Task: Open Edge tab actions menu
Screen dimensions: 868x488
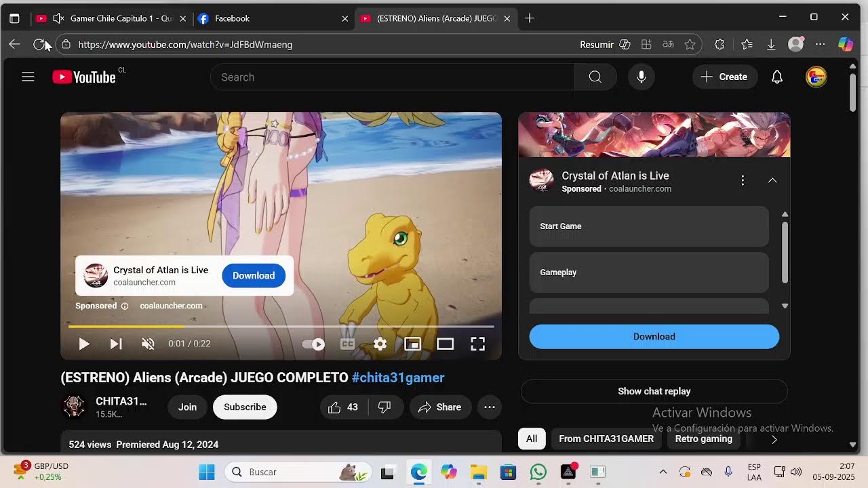Action: (x=14, y=18)
